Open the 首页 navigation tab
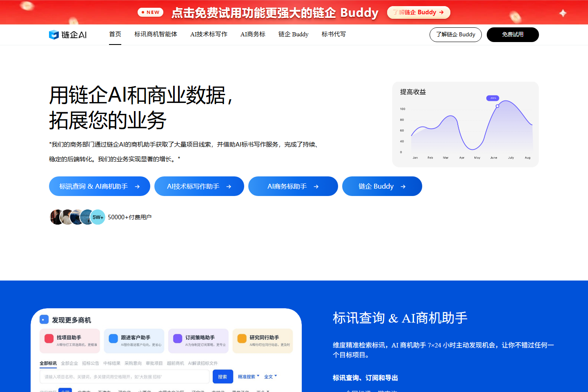This screenshot has height=392, width=588. [x=115, y=34]
